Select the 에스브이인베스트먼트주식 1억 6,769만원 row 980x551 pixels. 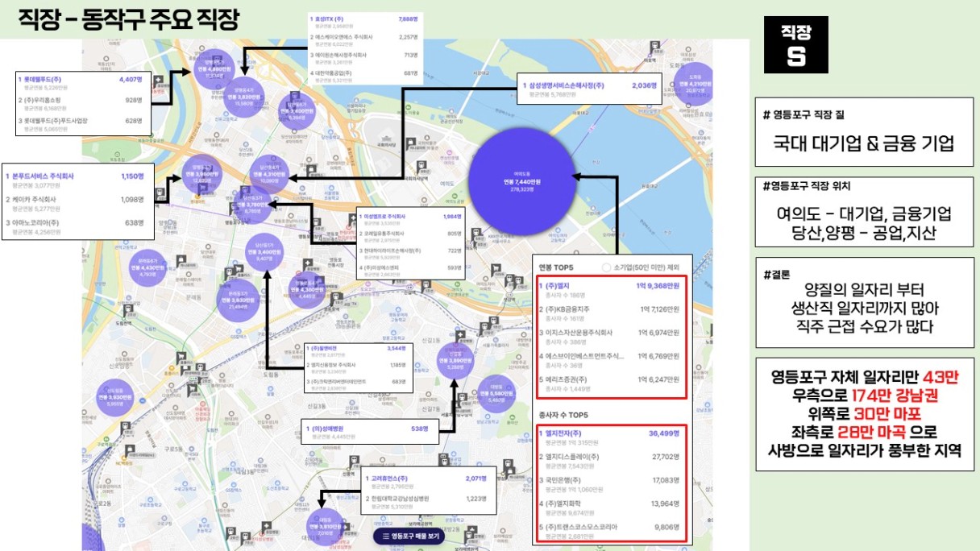[611, 360]
